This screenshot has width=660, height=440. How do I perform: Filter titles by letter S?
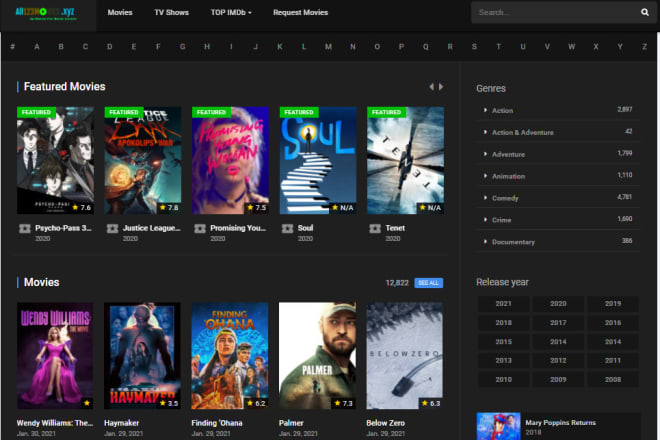pyautogui.click(x=474, y=47)
